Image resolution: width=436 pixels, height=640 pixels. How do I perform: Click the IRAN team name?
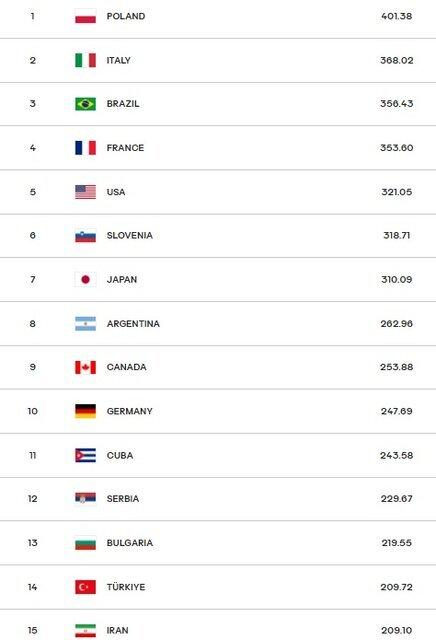click(118, 631)
